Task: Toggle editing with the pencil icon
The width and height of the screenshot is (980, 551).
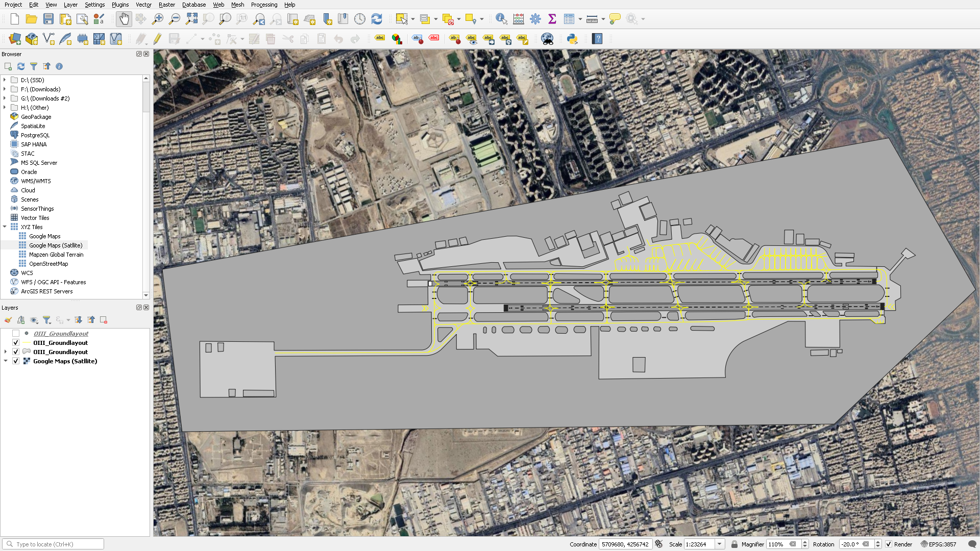Action: tap(157, 39)
